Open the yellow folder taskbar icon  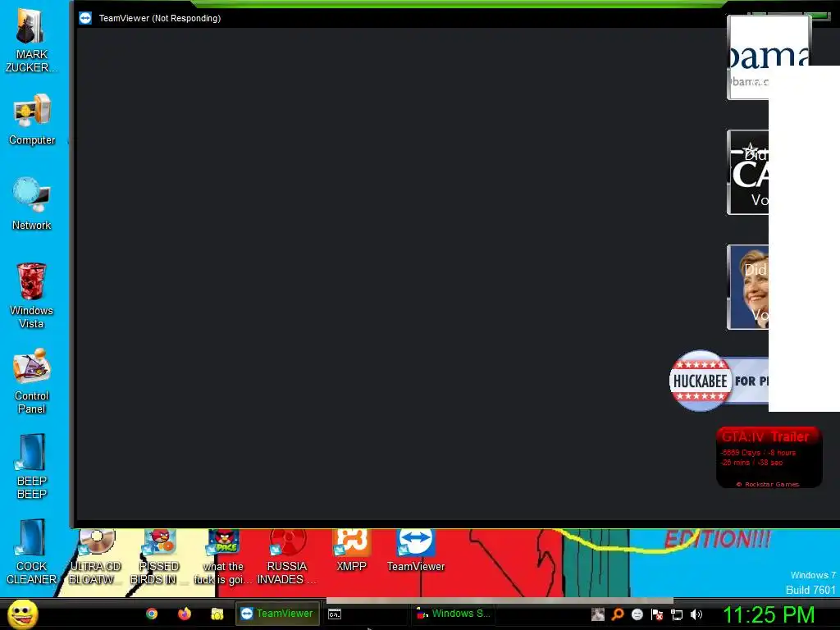pos(217,614)
